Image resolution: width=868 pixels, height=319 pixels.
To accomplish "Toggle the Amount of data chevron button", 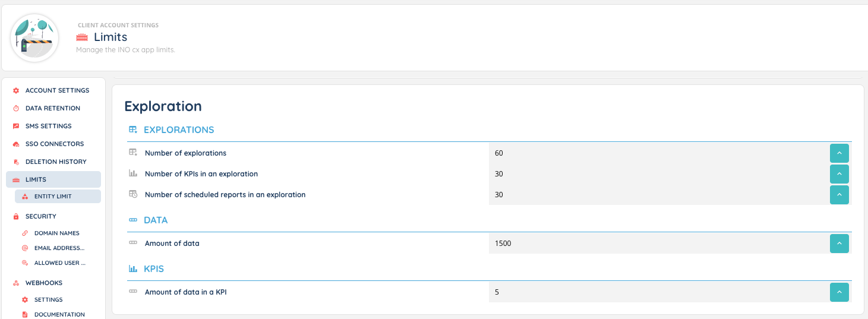I will (x=839, y=244).
